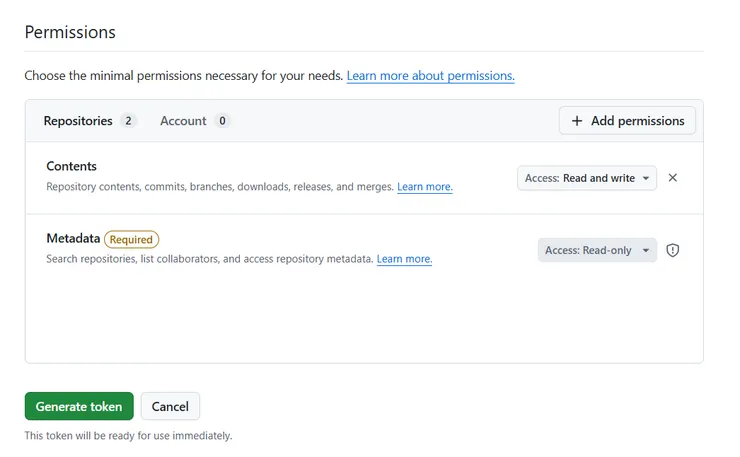Click the Contents permission title
This screenshot has height=457, width=740.
(71, 166)
